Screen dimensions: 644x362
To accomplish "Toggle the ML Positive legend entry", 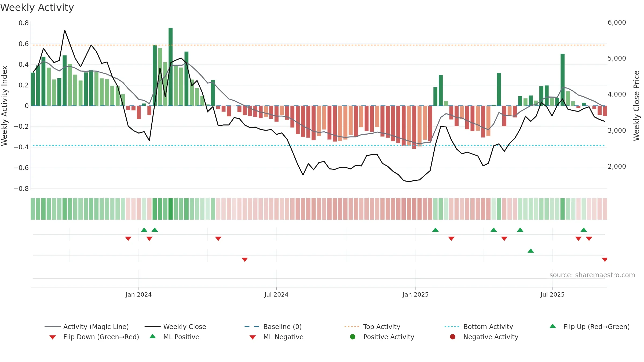I will 174,337.
